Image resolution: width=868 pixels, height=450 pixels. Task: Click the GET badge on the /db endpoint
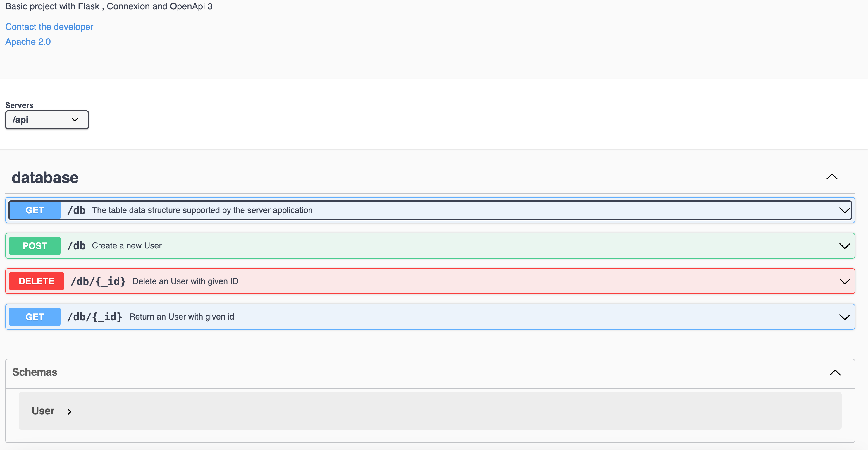tap(35, 210)
